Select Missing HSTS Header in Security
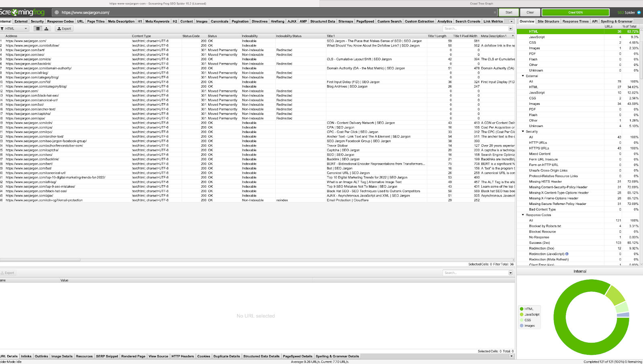Screen dimensions: 643x364 (x=578, y=182)
